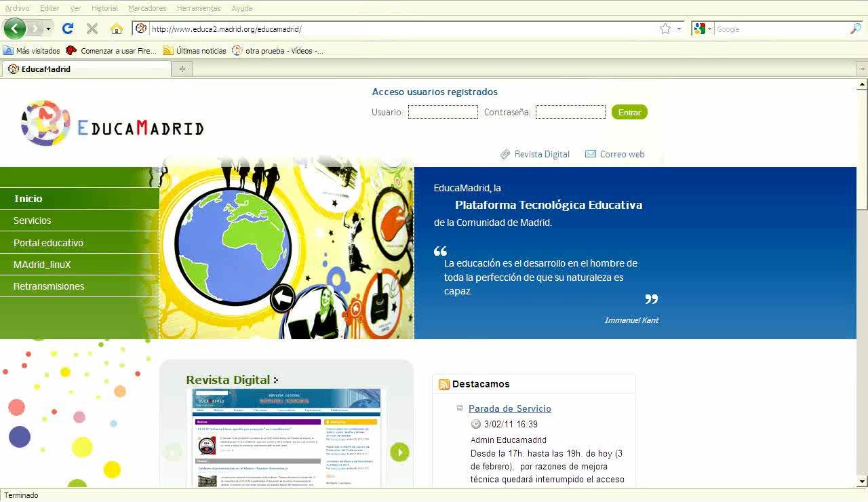
Task: Collapse the Parada de Servicio entry toggle
Action: 460,408
